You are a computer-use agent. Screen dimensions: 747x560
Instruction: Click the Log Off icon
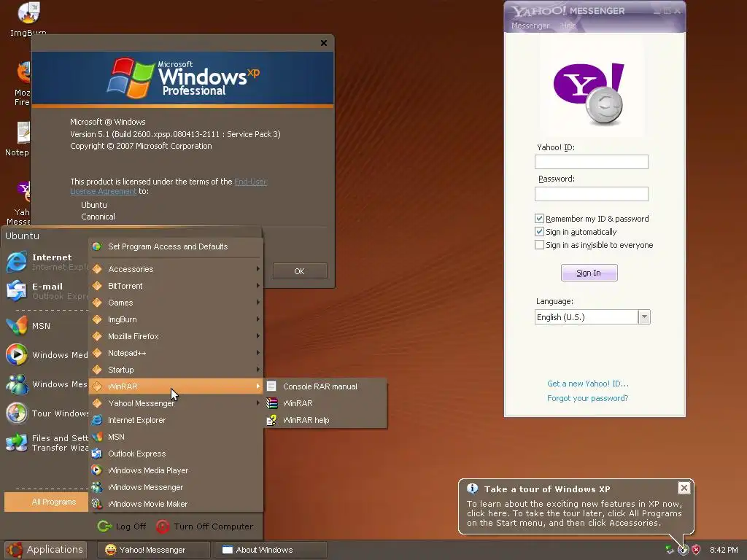(104, 526)
